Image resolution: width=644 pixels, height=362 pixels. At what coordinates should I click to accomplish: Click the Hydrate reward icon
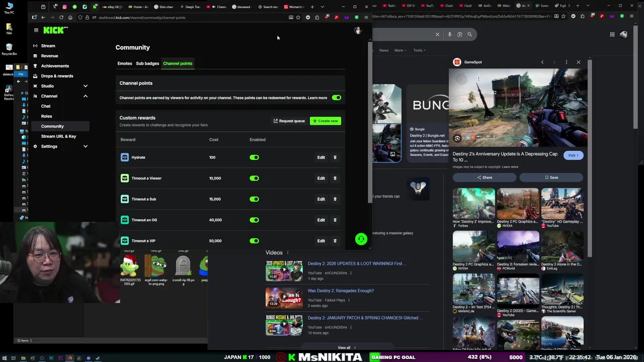coord(125,157)
